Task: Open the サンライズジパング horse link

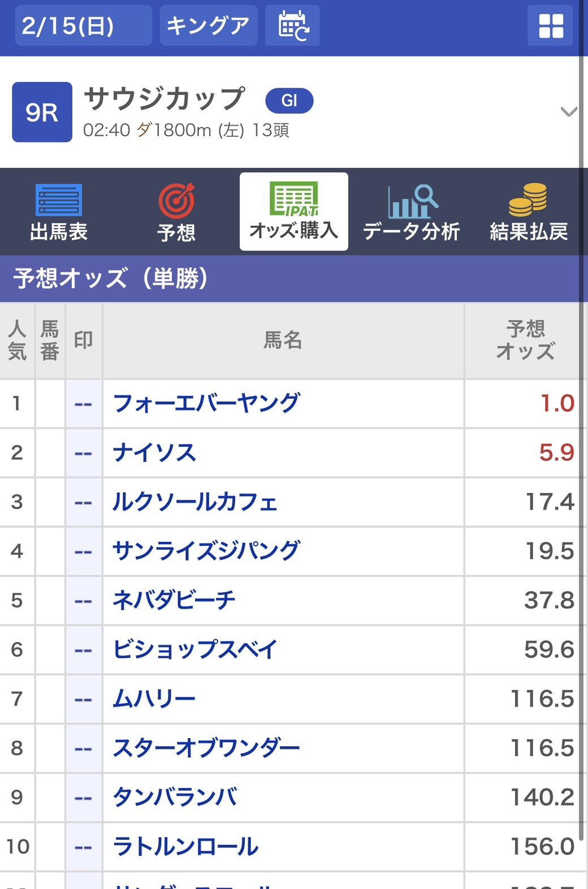Action: tap(206, 551)
